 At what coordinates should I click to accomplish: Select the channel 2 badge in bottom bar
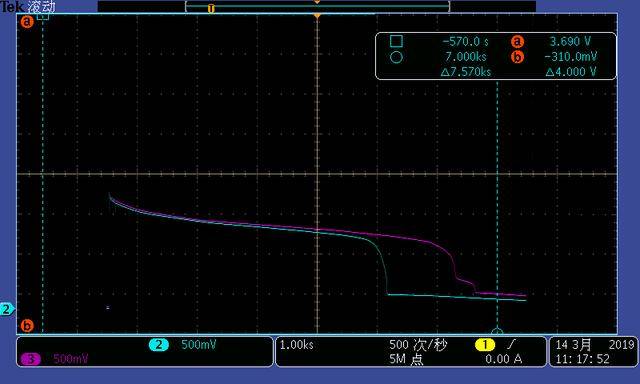(x=159, y=345)
